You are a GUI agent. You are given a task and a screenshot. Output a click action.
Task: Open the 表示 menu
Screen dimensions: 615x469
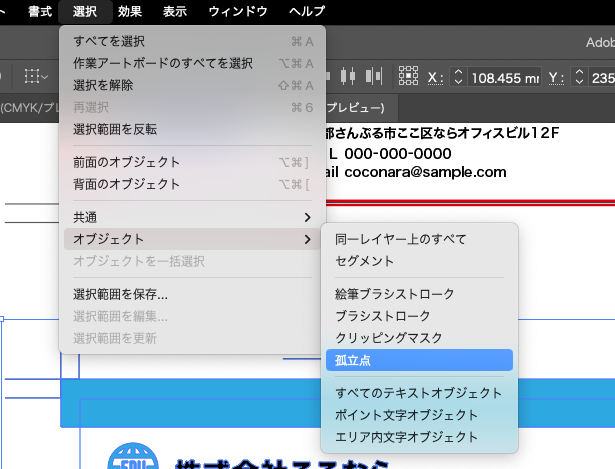175,11
